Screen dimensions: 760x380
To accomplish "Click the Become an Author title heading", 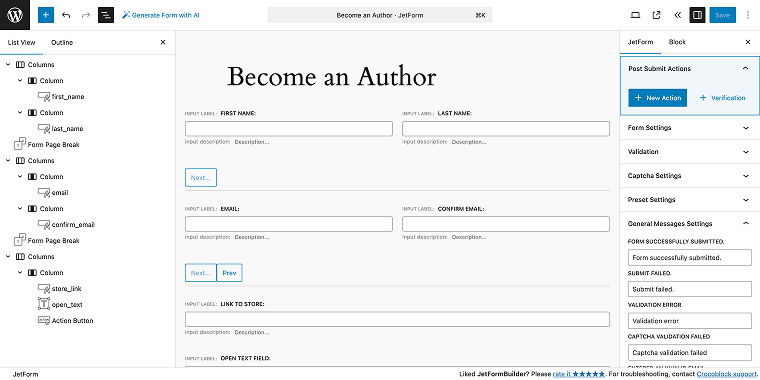I will [x=332, y=77].
